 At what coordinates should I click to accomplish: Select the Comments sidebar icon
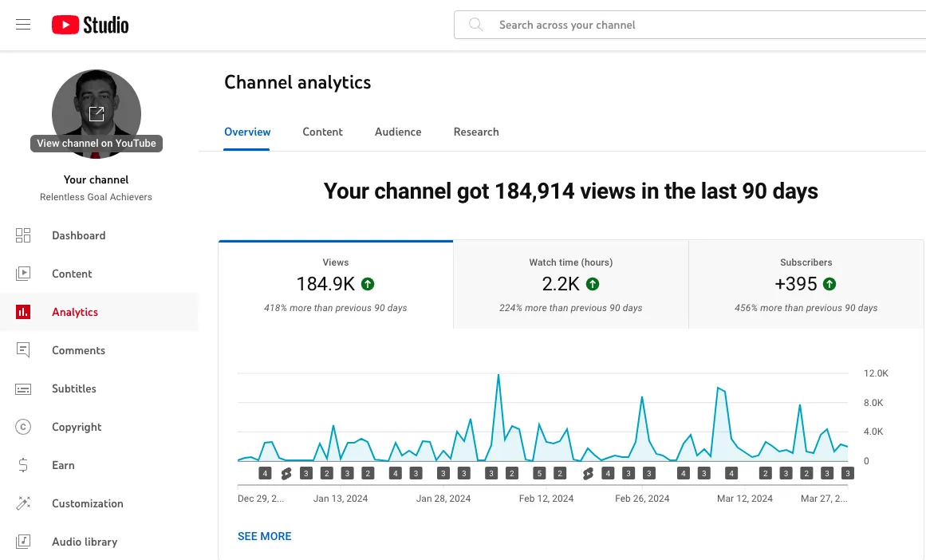(23, 350)
